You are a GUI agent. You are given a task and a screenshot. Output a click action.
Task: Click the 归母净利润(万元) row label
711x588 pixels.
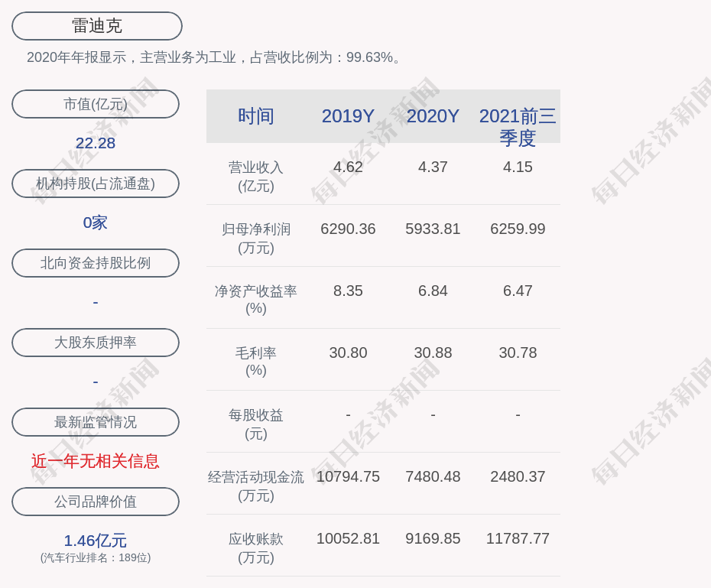click(x=256, y=238)
